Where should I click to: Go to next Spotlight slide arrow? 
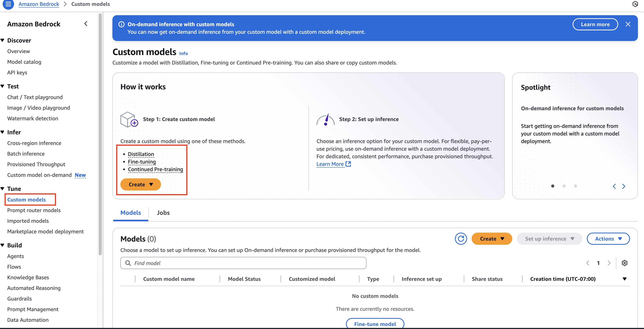623,186
